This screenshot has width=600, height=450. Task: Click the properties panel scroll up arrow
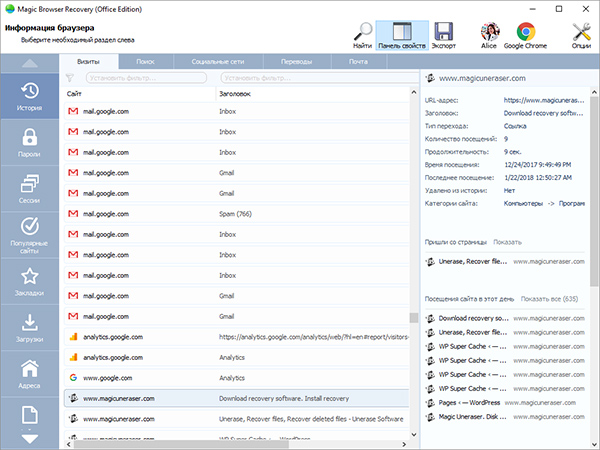594,92
